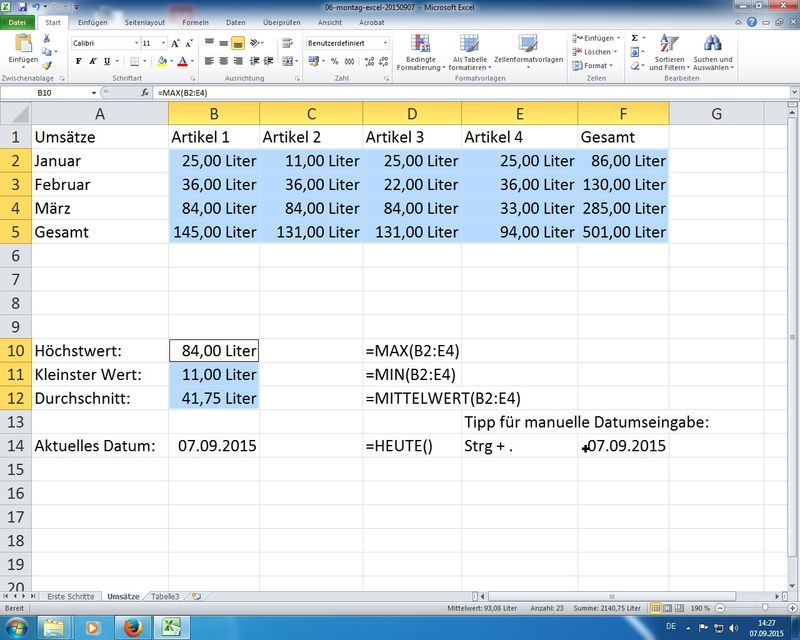800x640 pixels.
Task: Select cell B12 with 41,75 Liter
Action: tap(213, 398)
